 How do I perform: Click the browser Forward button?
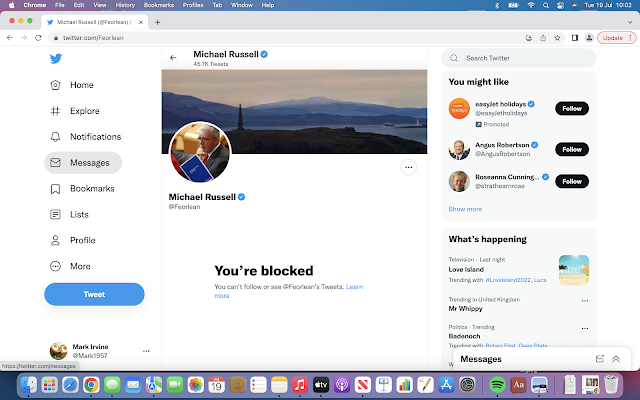[24, 38]
